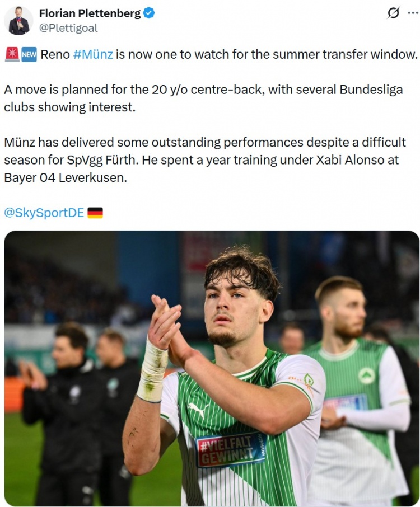Open the @Plettigoal handle link
This screenshot has width=420, height=507.
point(68,28)
